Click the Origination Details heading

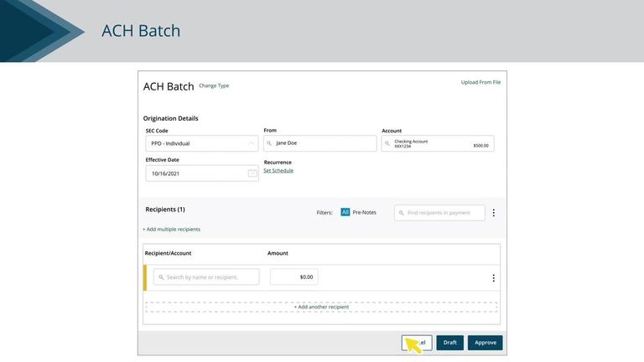[x=170, y=118]
